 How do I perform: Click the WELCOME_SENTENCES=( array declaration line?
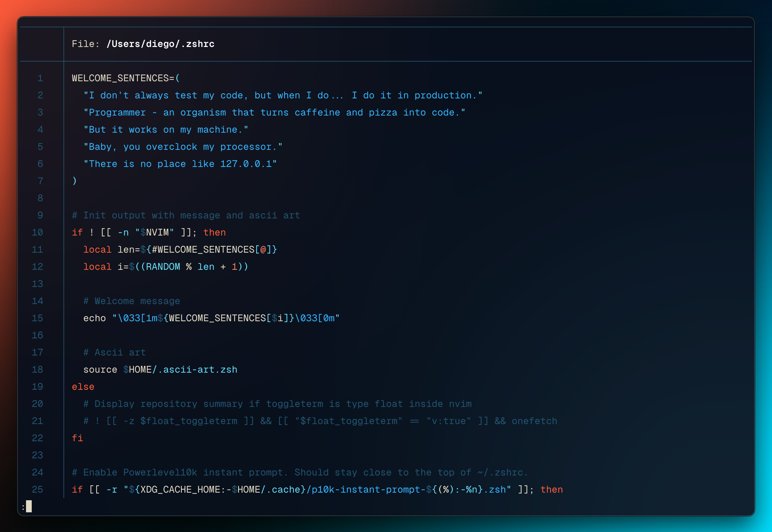point(126,78)
